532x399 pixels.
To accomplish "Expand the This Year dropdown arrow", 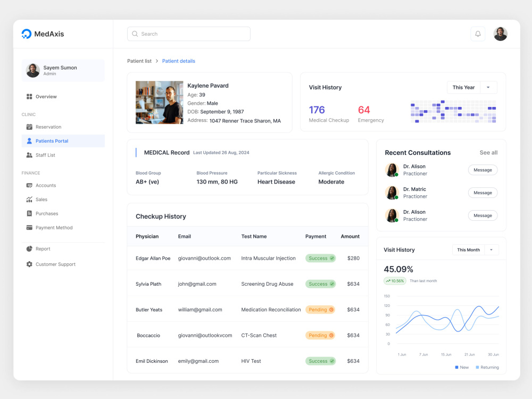I will [x=488, y=88].
